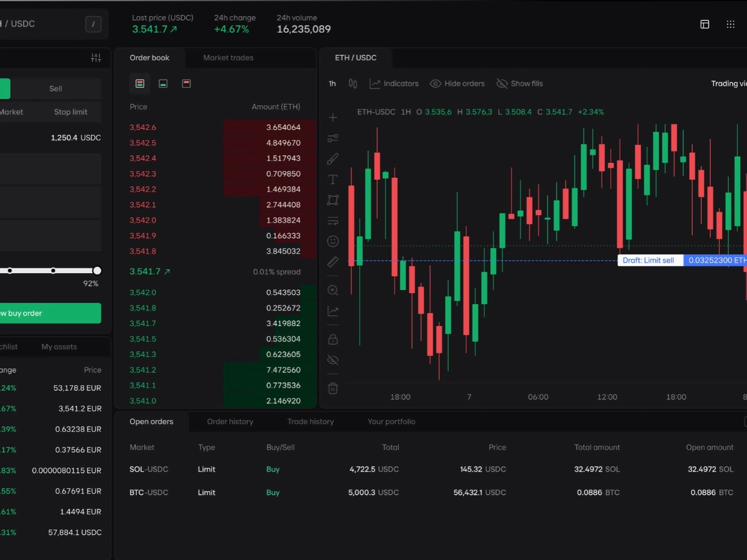Screen dimensions: 747x560
Task: Click the zoom in magnifier tool
Action: [x=333, y=291]
